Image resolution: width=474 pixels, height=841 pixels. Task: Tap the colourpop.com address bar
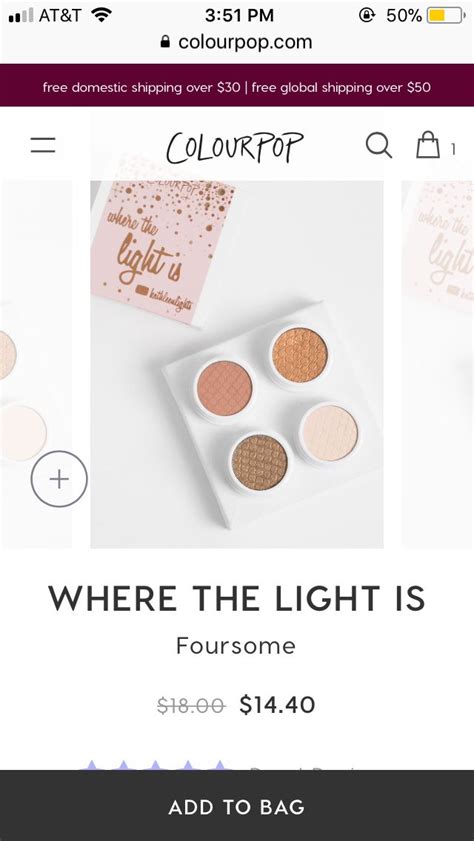click(x=237, y=42)
